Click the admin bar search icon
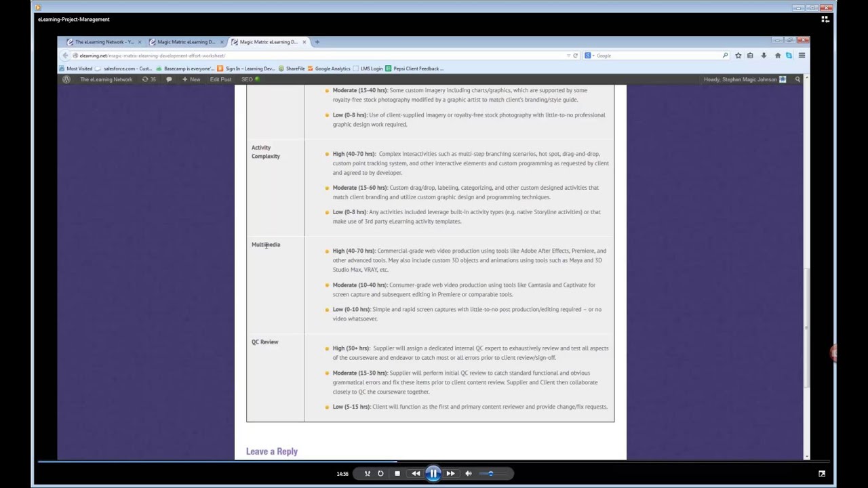This screenshot has width=868, height=488. [797, 79]
